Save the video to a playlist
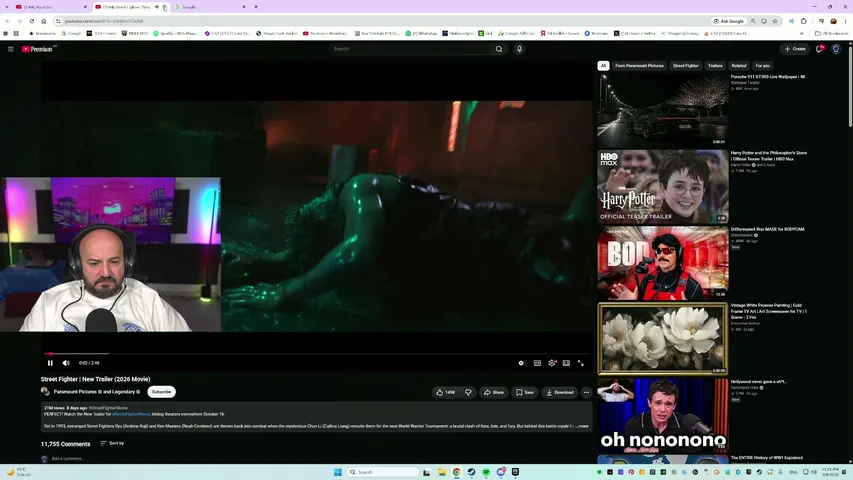Screen dimensions: 853x480 pyautogui.click(x=525, y=392)
